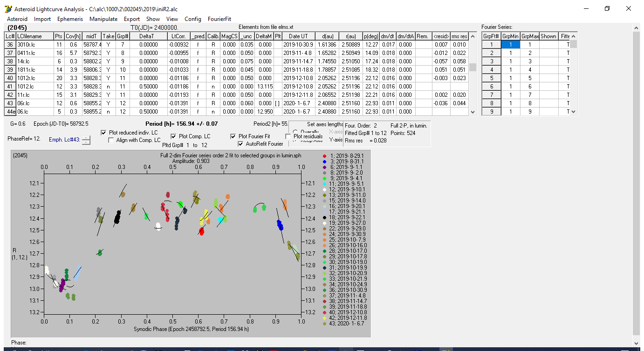Open the Export menu
This screenshot has width=644, height=351.
(x=132, y=19)
